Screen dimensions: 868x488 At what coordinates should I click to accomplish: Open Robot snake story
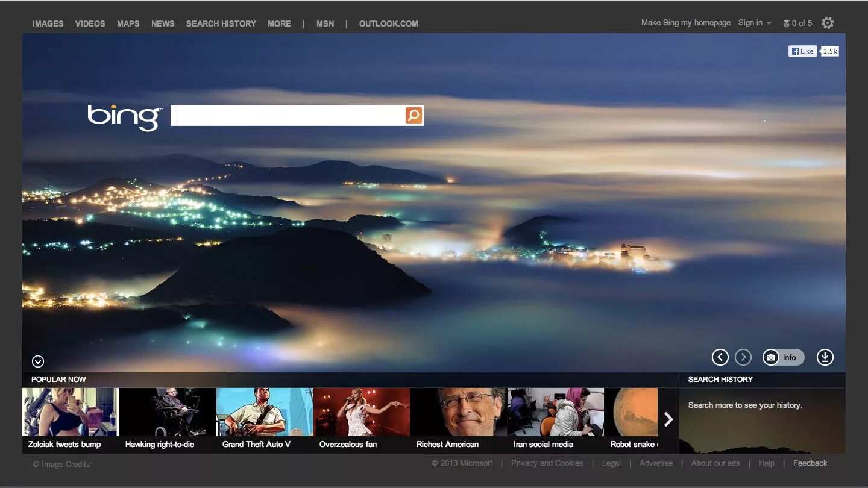click(x=631, y=420)
